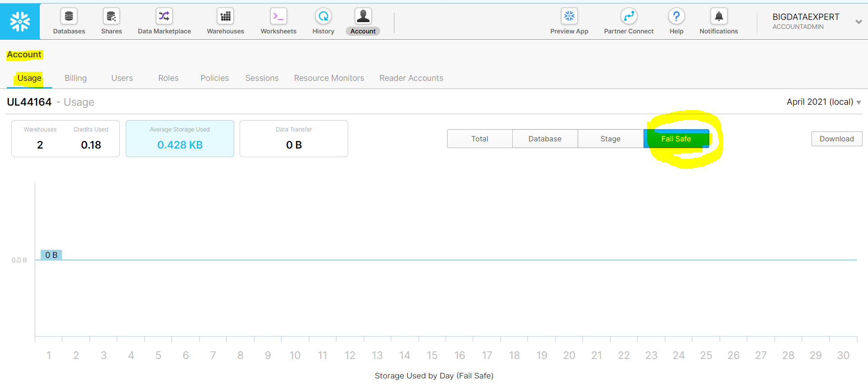Image resolution: width=868 pixels, height=387 pixels.
Task: Switch to the Resource Monitors tab
Action: click(329, 78)
